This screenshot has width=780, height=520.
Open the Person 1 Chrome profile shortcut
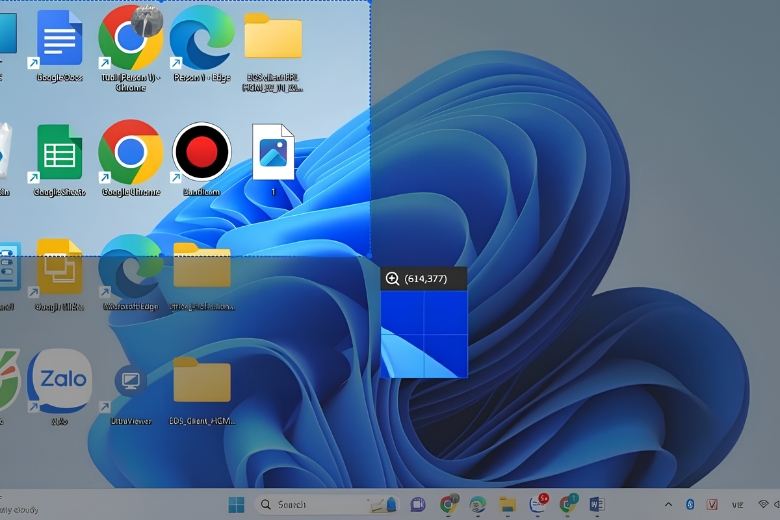(x=131, y=47)
